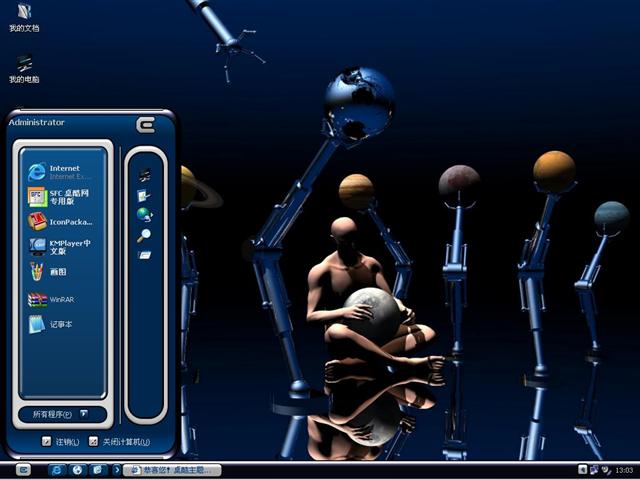Expand 所有程序 (All Programs) list
The height and width of the screenshot is (480, 640).
click(x=62, y=414)
